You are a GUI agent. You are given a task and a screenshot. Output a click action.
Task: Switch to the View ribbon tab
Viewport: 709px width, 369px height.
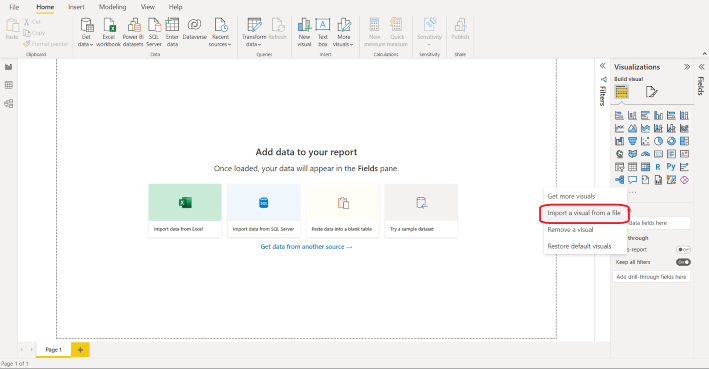147,7
